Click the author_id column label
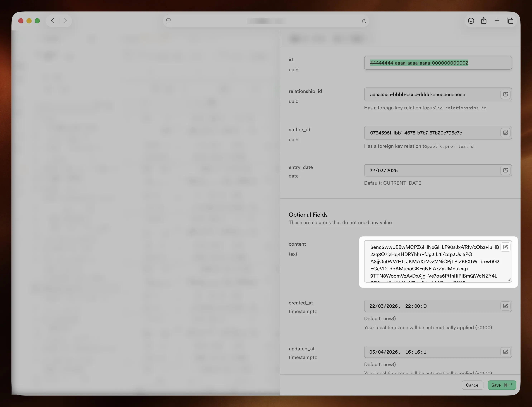 click(x=299, y=129)
